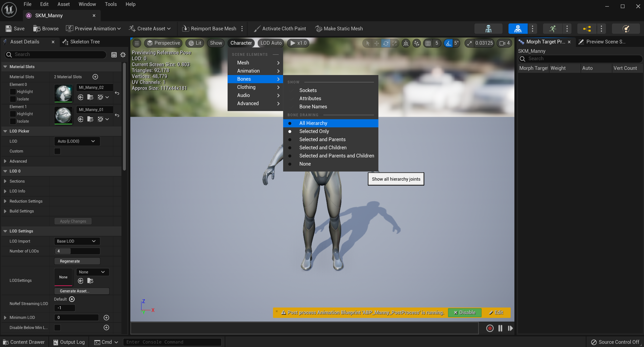Collapse the Material Slots section
Screen dimensions: 644x347
[x=5, y=67]
